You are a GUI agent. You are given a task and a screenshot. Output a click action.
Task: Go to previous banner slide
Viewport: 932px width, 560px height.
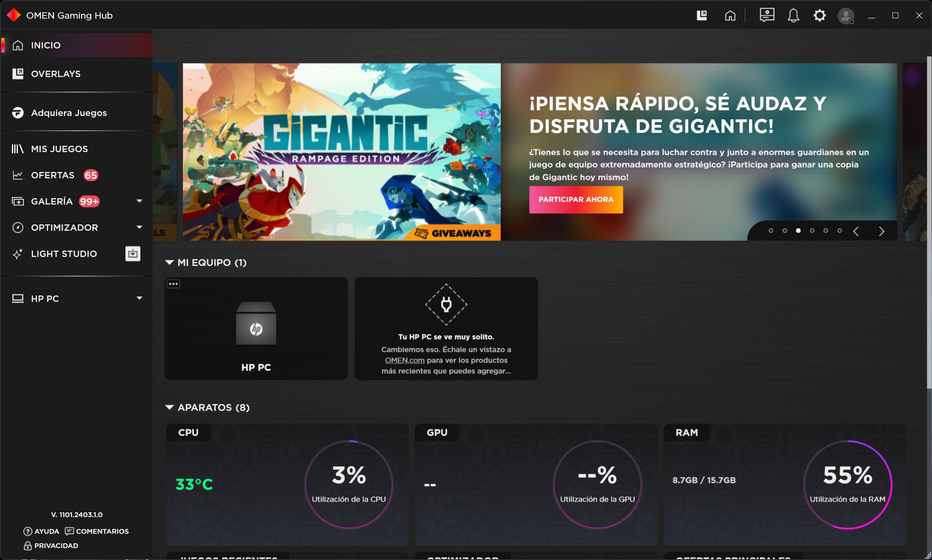coord(856,231)
